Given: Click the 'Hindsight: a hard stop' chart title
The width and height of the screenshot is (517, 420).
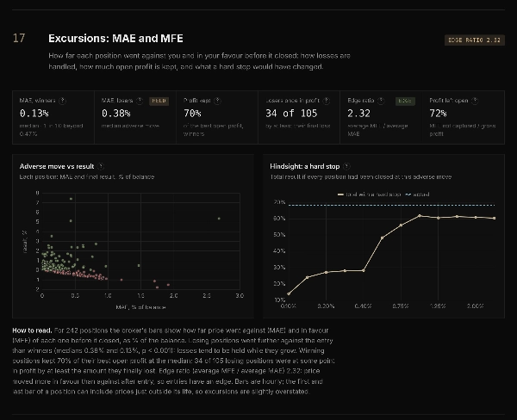Looking at the screenshot, I should [x=305, y=166].
